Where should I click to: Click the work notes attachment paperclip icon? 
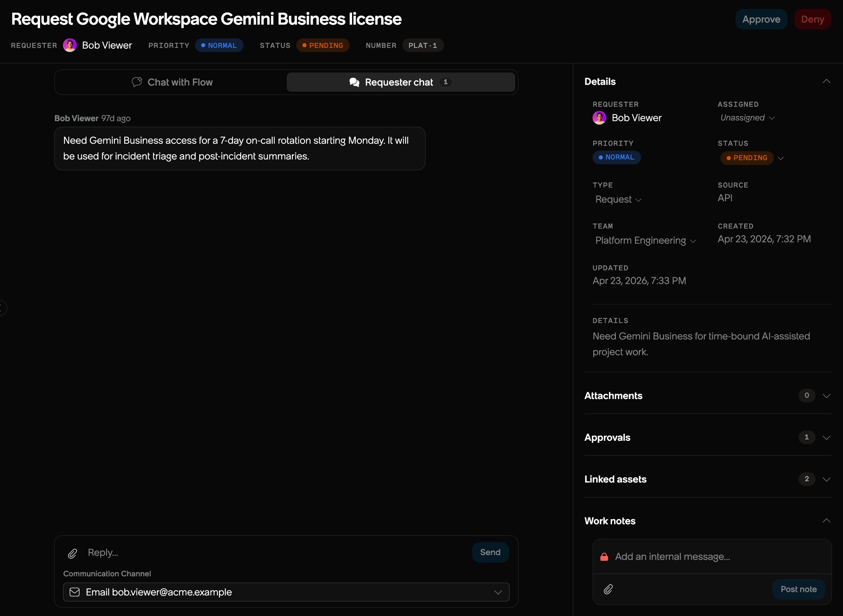[608, 589]
